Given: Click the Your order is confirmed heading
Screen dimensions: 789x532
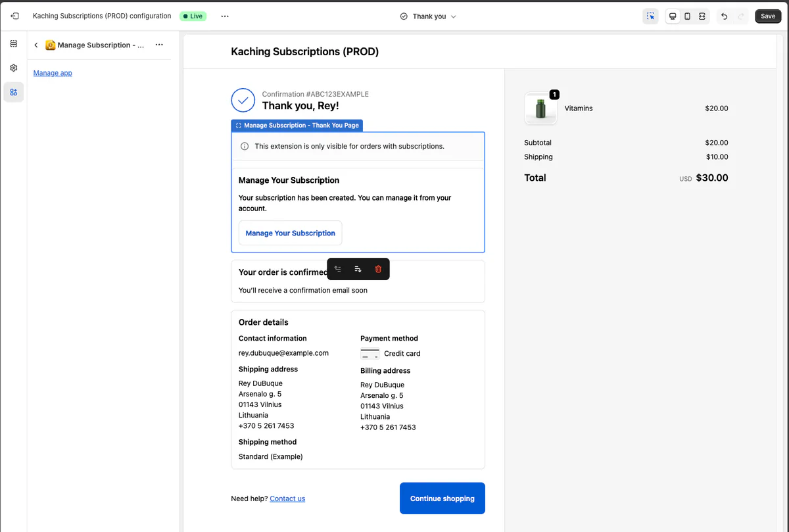Looking at the screenshot, I should pos(283,272).
